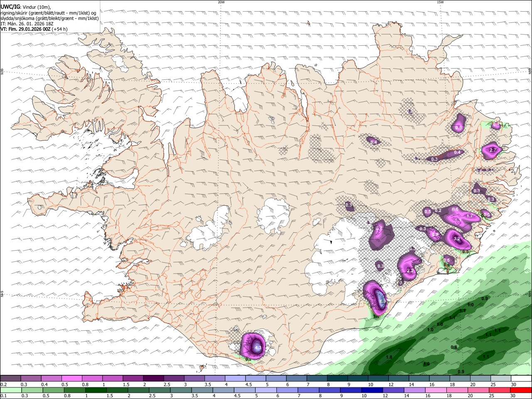The width and height of the screenshot is (532, 399).
Task: Click the 1.8 rain value over the sea
Action: [389, 357]
